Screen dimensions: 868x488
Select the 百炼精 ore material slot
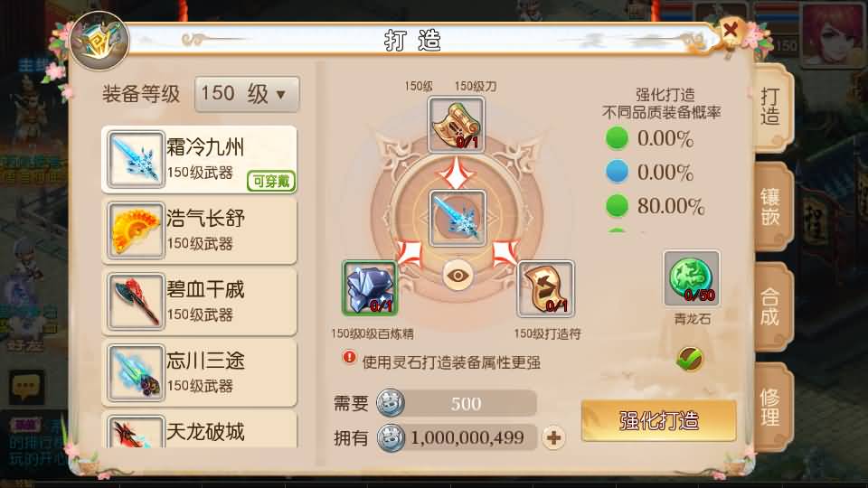(370, 288)
